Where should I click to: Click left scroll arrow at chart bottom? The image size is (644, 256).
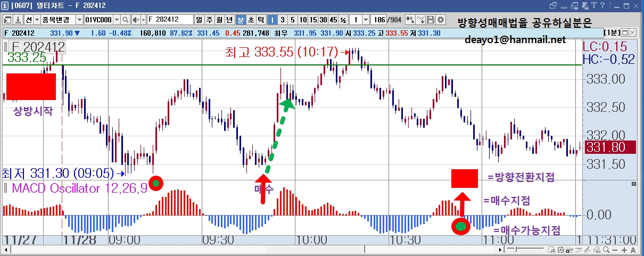(5, 250)
